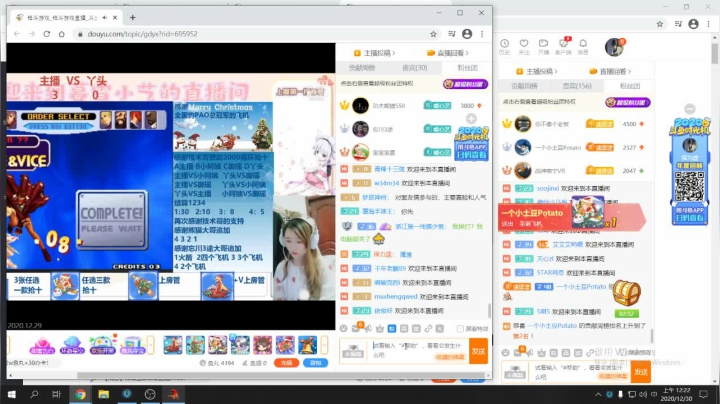Open the treasure chest in background chat

pyautogui.click(x=626, y=293)
